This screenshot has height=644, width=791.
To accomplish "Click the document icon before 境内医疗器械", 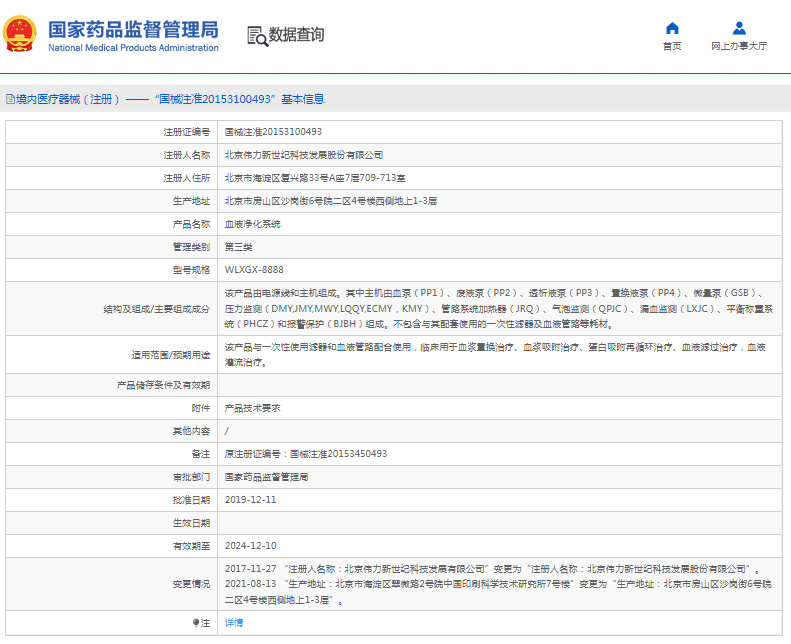I will pos(10,99).
